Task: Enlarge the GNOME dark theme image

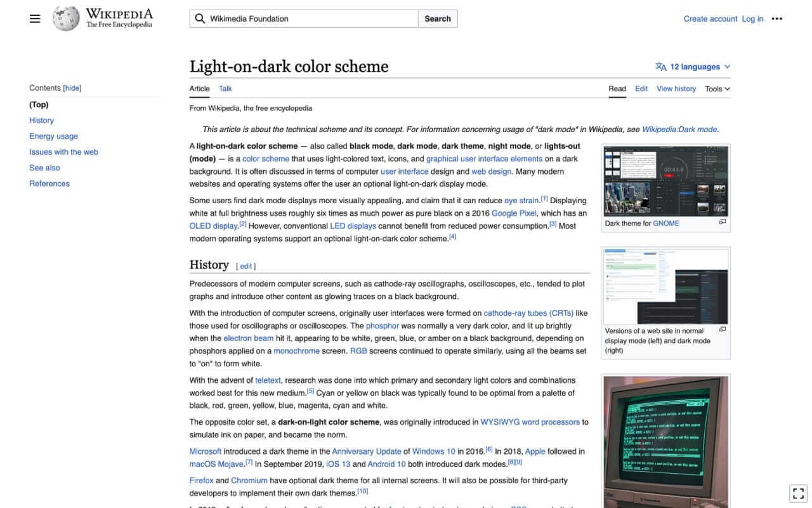Action: point(723,222)
